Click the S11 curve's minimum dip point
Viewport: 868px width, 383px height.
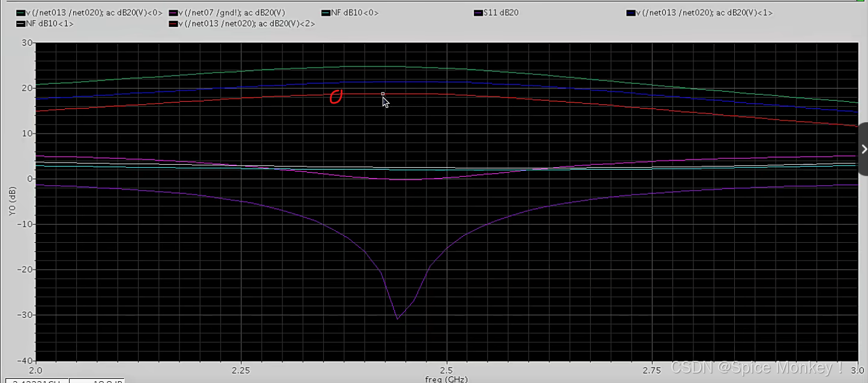tap(397, 318)
